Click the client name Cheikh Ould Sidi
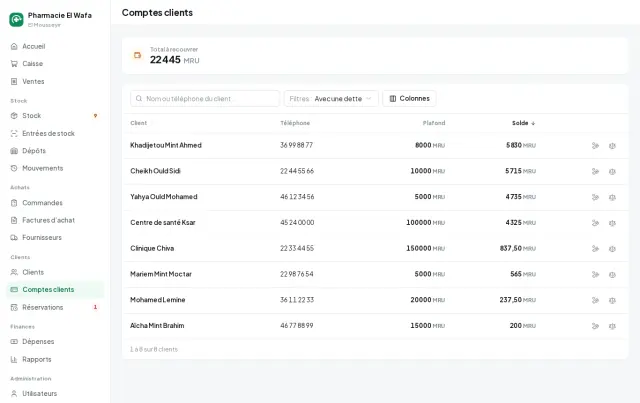This screenshot has width=640, height=403. click(155, 171)
